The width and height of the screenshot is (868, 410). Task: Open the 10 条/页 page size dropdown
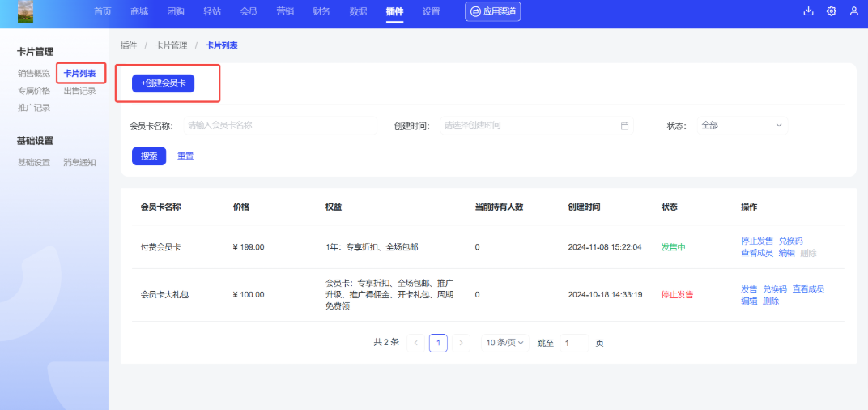pos(506,343)
